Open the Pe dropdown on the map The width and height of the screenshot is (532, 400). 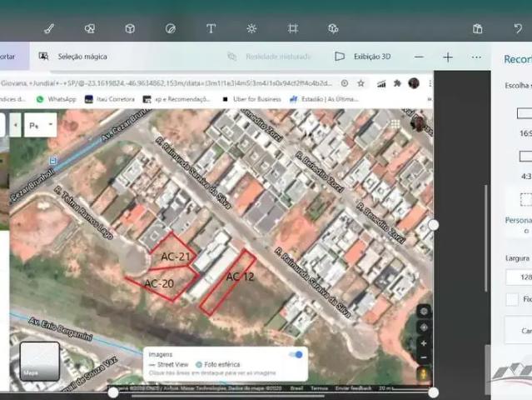[x=40, y=125]
